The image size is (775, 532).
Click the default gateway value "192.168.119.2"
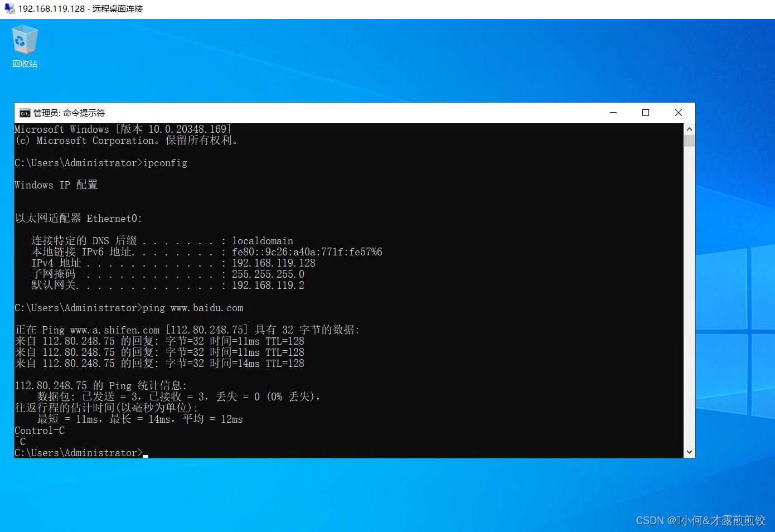(268, 286)
